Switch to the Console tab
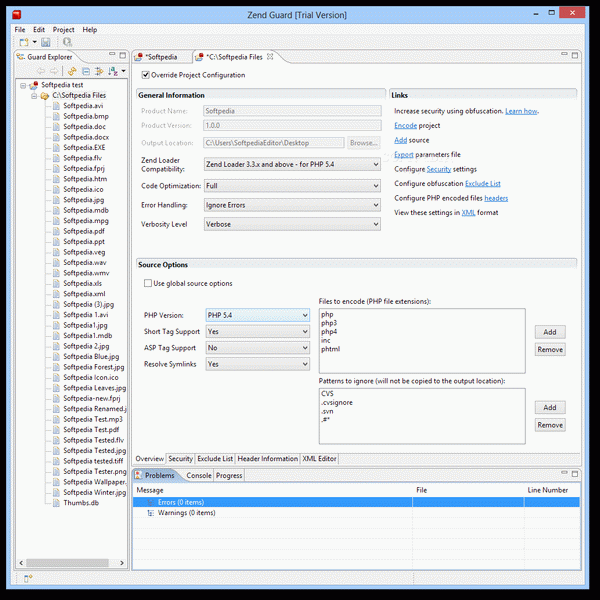This screenshot has height=600, width=600. [198, 475]
